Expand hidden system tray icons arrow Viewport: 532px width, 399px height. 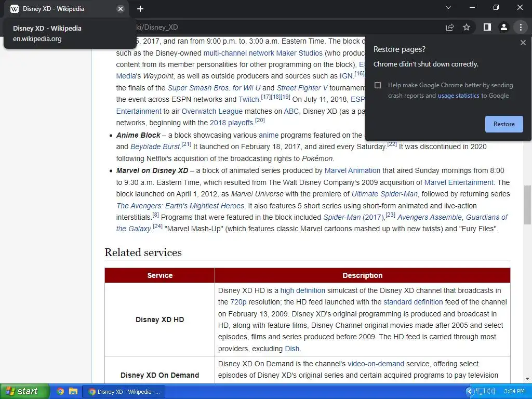[x=470, y=392]
